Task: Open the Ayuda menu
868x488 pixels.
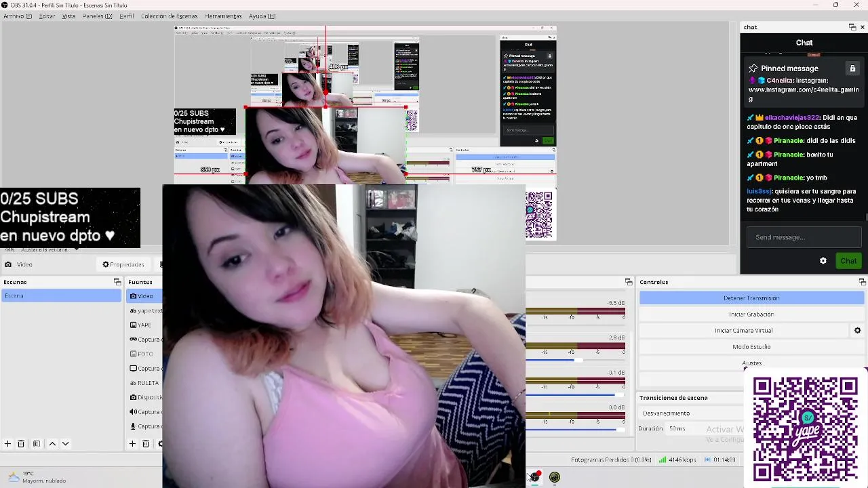Action: (262, 16)
